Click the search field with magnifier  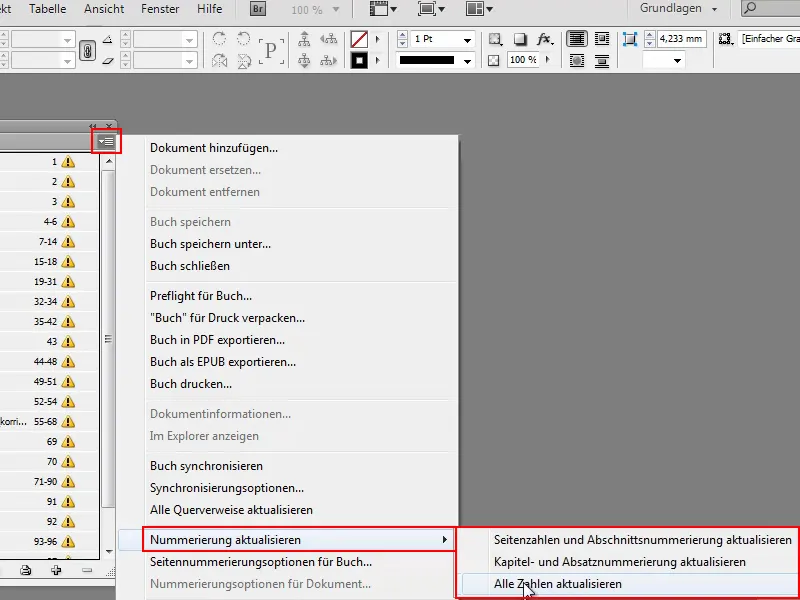click(x=771, y=9)
